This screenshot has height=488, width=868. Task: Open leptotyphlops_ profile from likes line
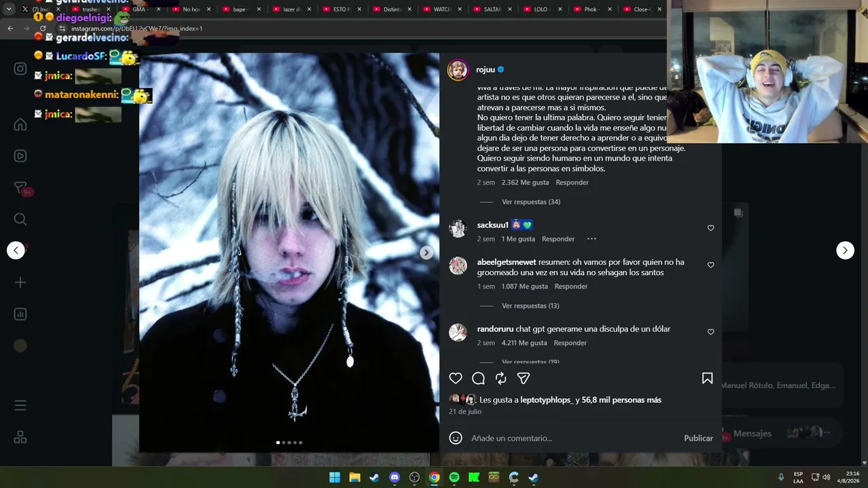[x=547, y=400]
